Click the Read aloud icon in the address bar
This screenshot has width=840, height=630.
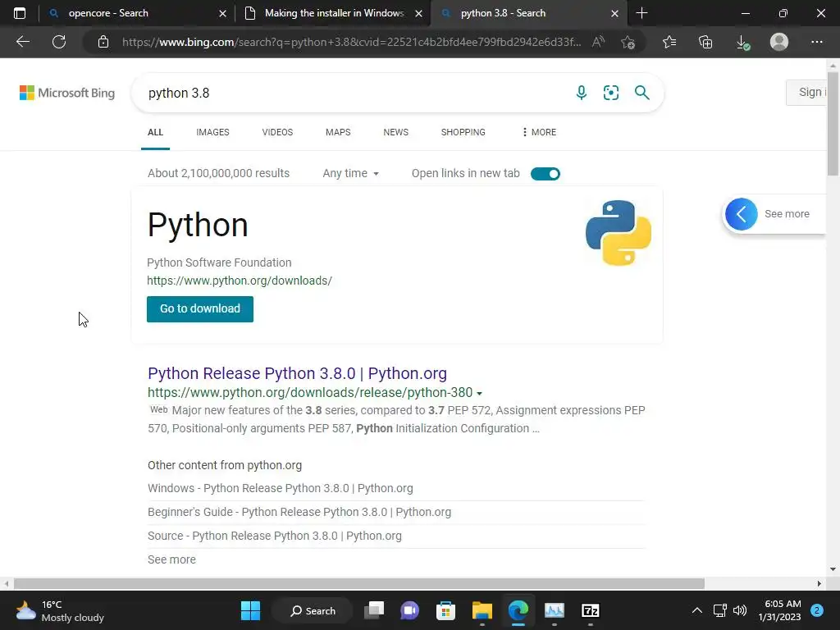pyautogui.click(x=598, y=42)
